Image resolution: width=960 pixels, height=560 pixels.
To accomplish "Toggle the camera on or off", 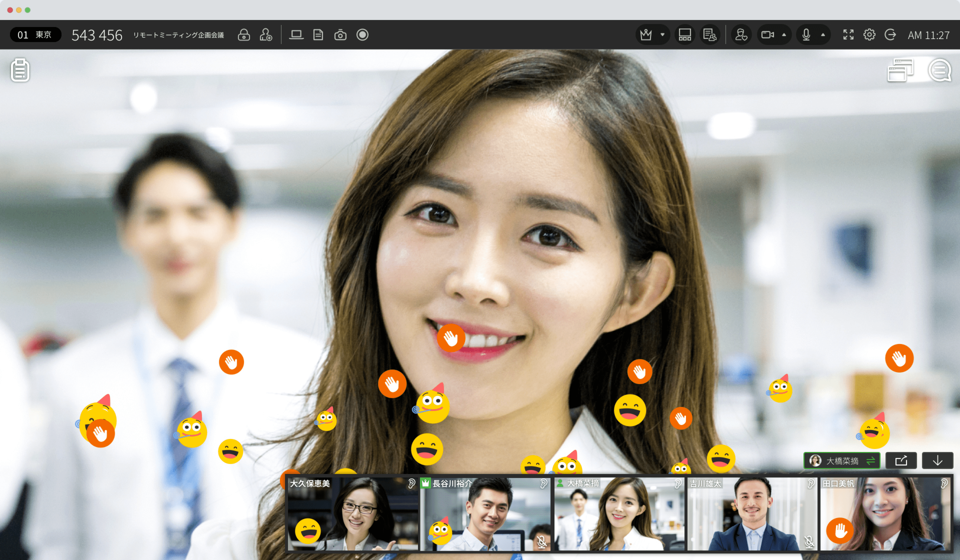I will 767,35.
